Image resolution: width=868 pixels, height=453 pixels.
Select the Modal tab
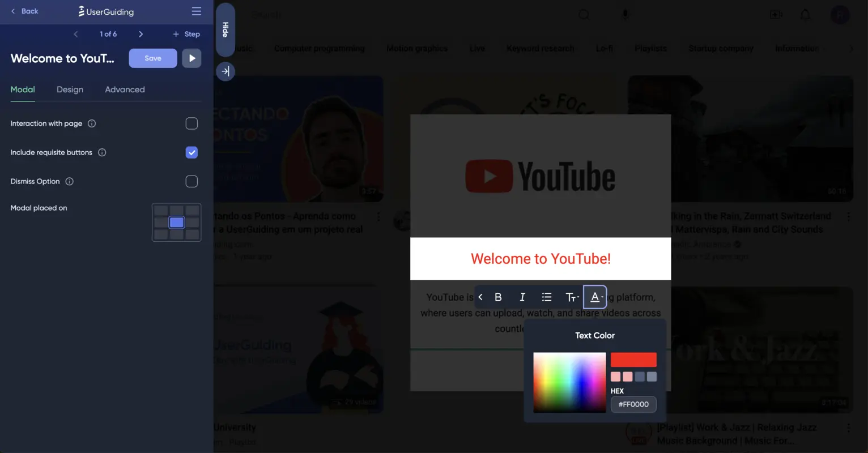coord(23,89)
